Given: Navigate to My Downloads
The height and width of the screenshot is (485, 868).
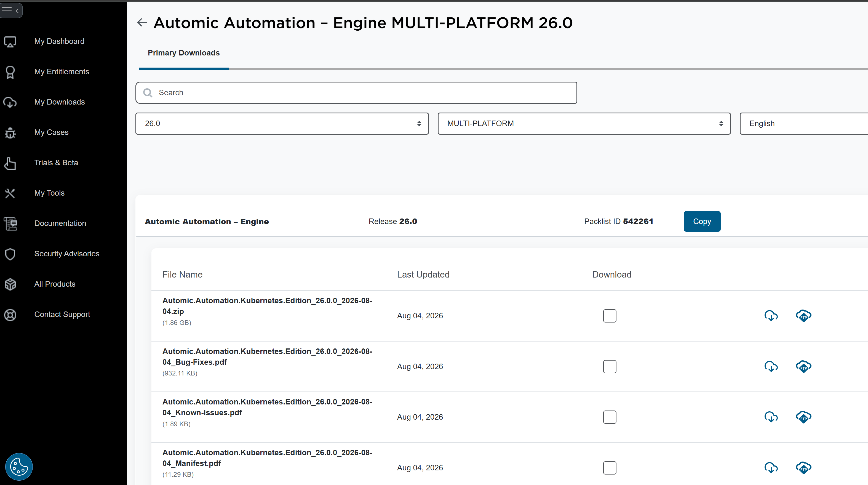Looking at the screenshot, I should coord(60,102).
